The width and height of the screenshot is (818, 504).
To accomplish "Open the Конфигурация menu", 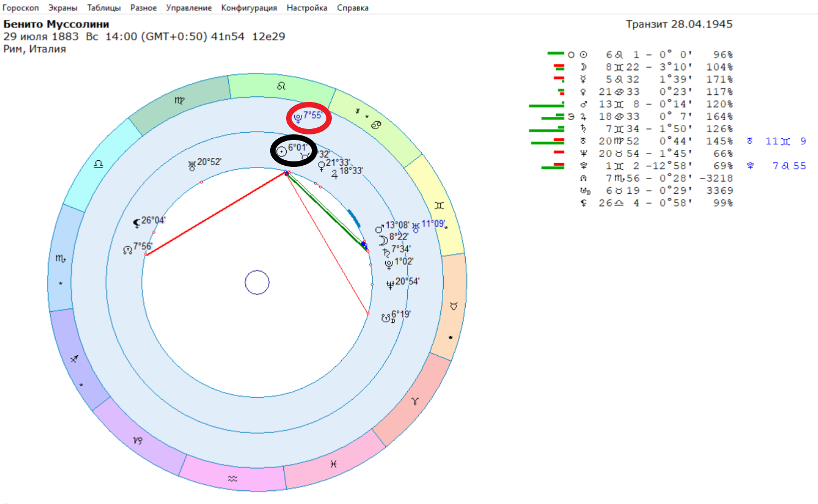I will (x=249, y=8).
